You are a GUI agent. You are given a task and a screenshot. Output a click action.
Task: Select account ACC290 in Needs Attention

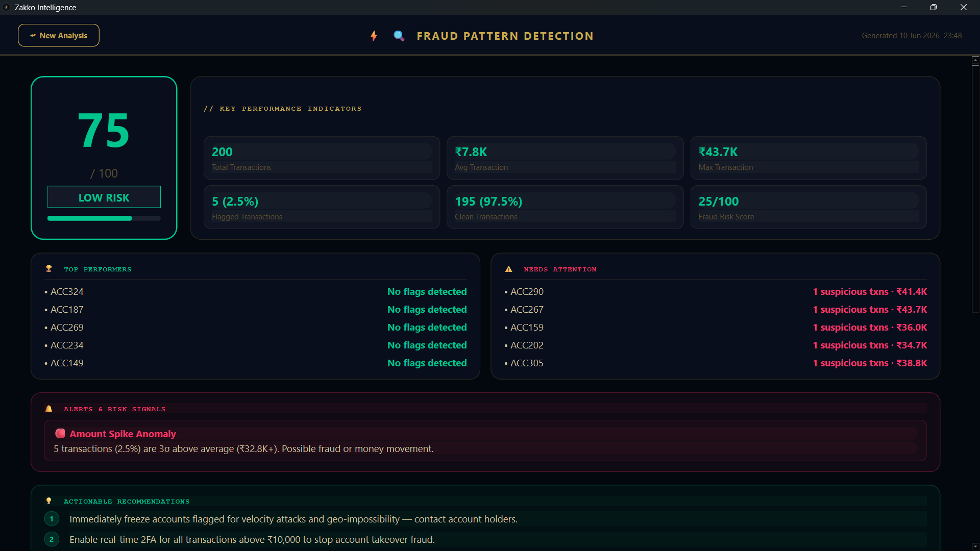[x=527, y=292]
